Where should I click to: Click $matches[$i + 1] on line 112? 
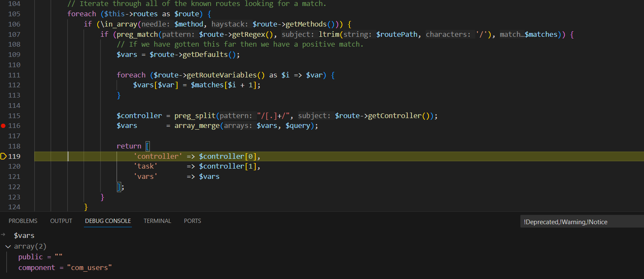tap(224, 85)
